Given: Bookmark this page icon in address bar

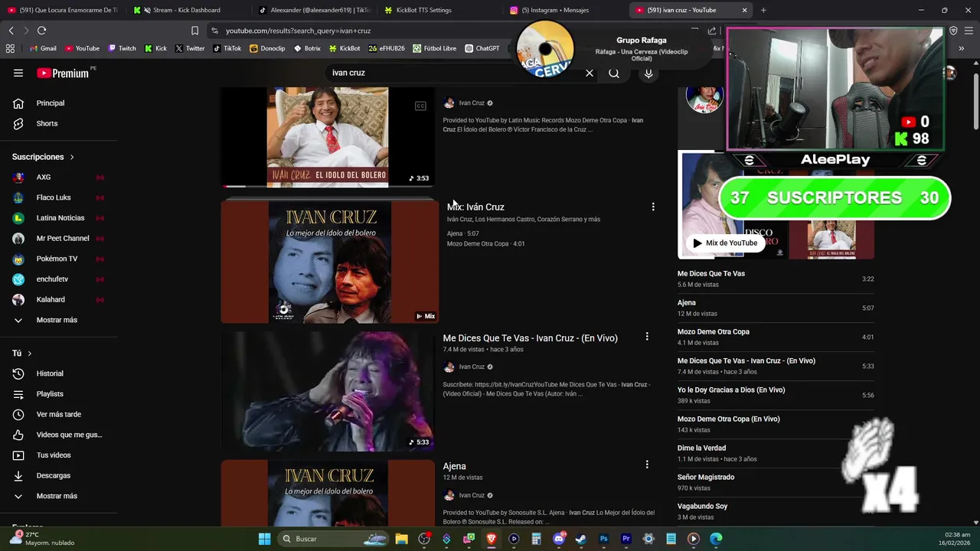Looking at the screenshot, I should (194, 31).
